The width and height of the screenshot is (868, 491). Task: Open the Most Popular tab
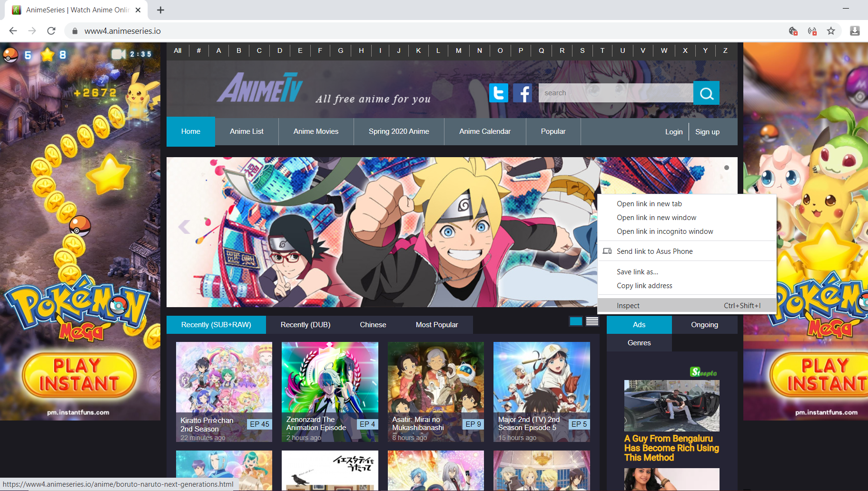(437, 325)
